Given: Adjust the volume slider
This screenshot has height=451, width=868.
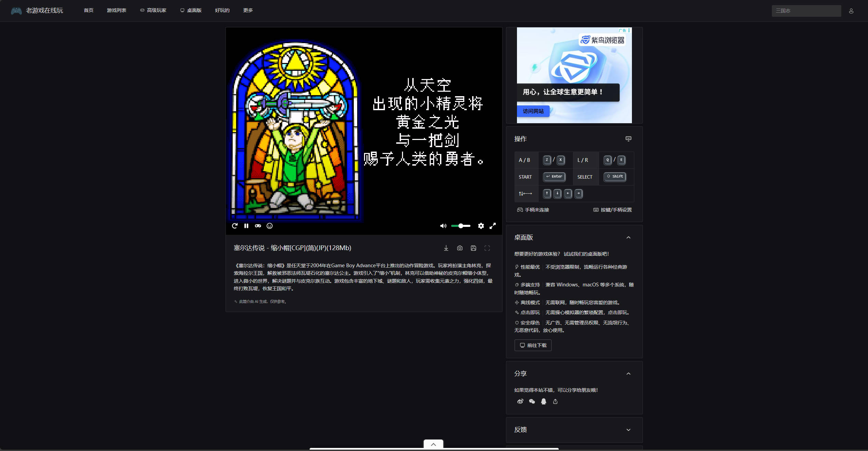Looking at the screenshot, I should (x=461, y=226).
